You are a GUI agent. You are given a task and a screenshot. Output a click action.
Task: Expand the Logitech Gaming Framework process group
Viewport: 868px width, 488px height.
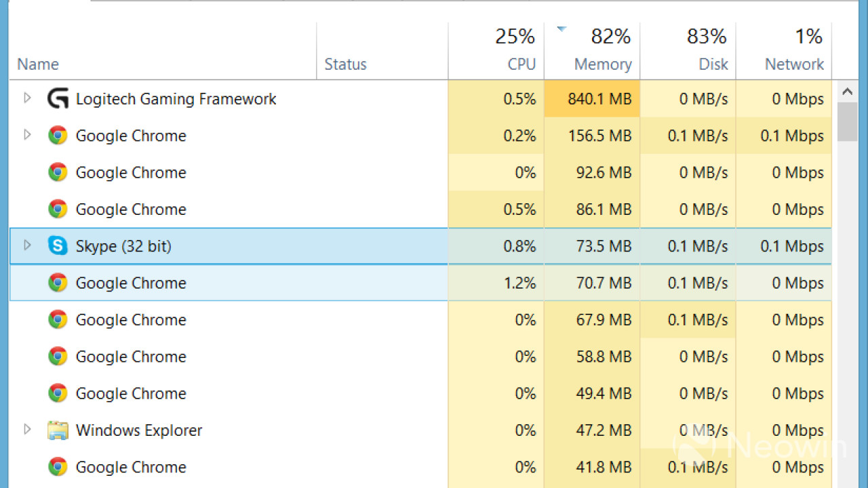click(27, 98)
